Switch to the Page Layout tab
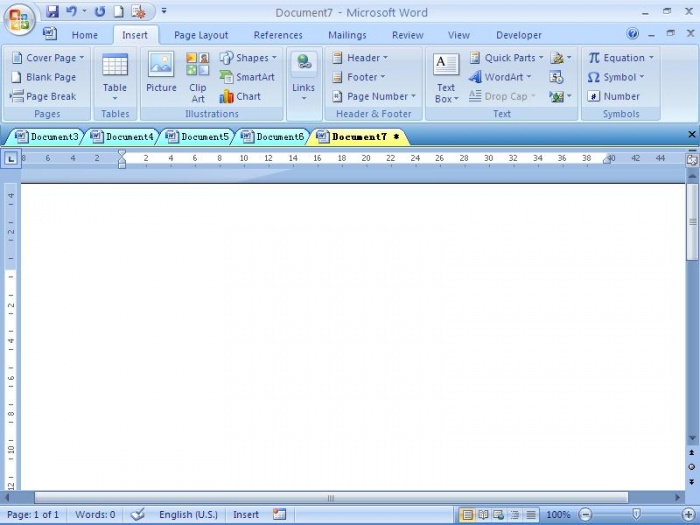The image size is (700, 525). (201, 35)
